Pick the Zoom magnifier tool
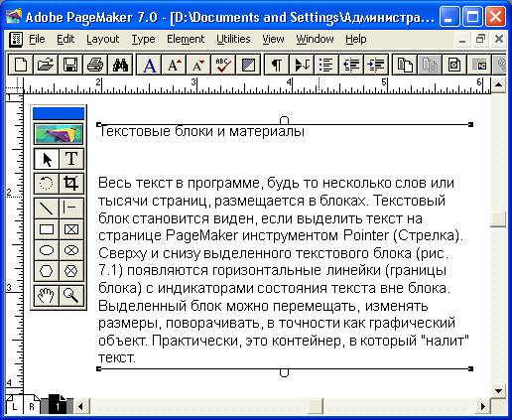 (71, 295)
